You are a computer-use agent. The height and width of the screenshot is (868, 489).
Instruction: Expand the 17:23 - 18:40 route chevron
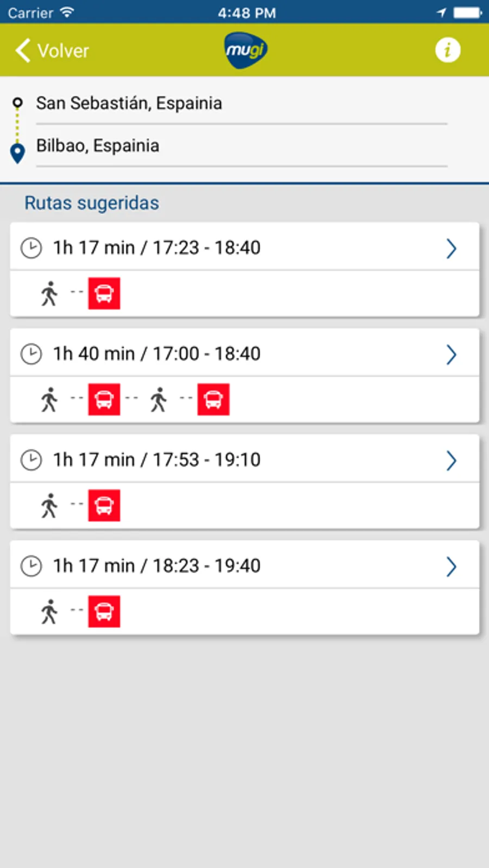451,248
